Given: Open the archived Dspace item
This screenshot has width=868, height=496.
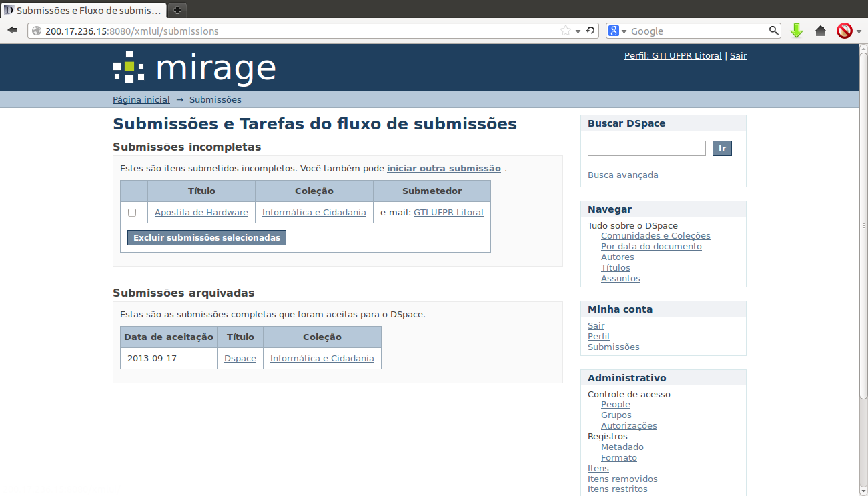Looking at the screenshot, I should click(x=240, y=358).
